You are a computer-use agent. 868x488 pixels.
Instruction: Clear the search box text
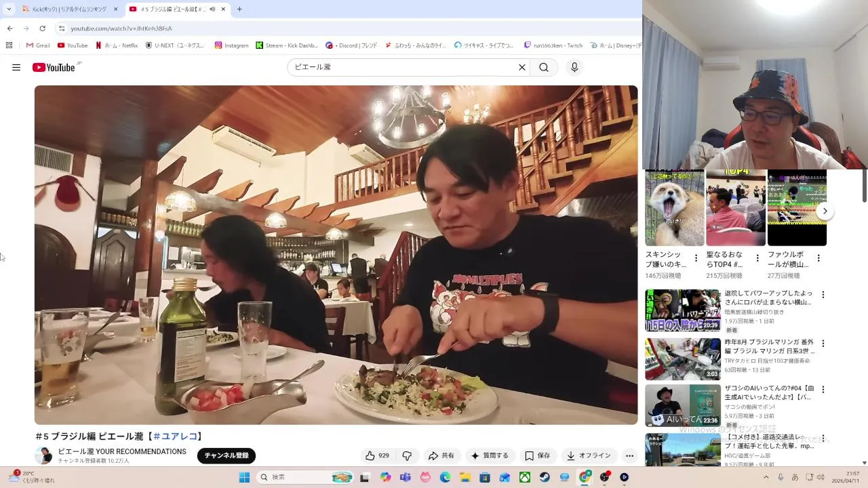(x=522, y=67)
